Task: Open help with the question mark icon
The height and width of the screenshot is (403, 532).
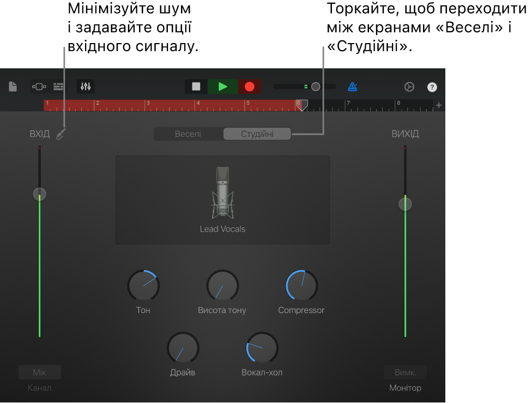Action: point(432,87)
